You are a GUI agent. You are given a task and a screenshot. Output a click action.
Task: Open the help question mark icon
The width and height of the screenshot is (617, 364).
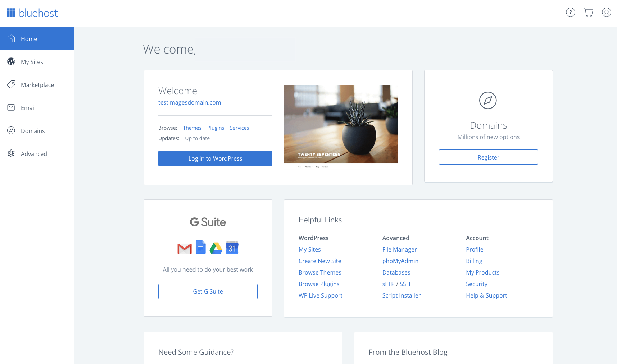point(571,12)
